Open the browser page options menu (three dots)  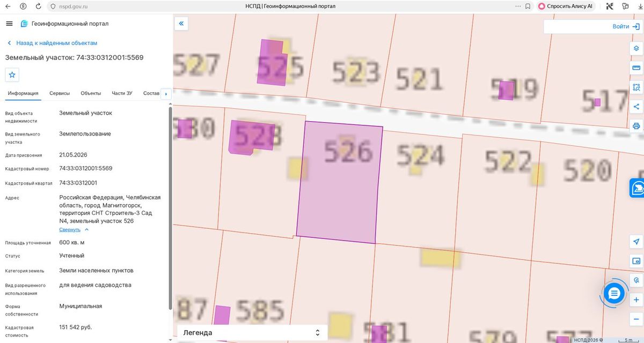pyautogui.click(x=517, y=6)
